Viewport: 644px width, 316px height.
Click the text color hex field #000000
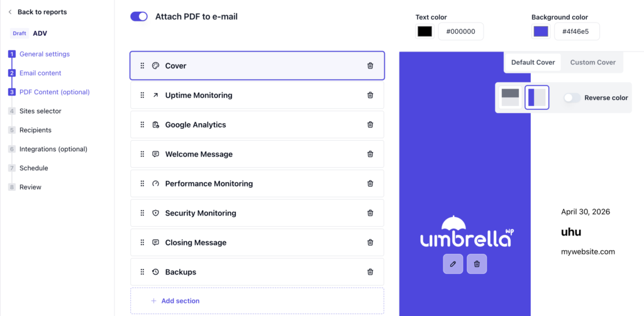[461, 31]
